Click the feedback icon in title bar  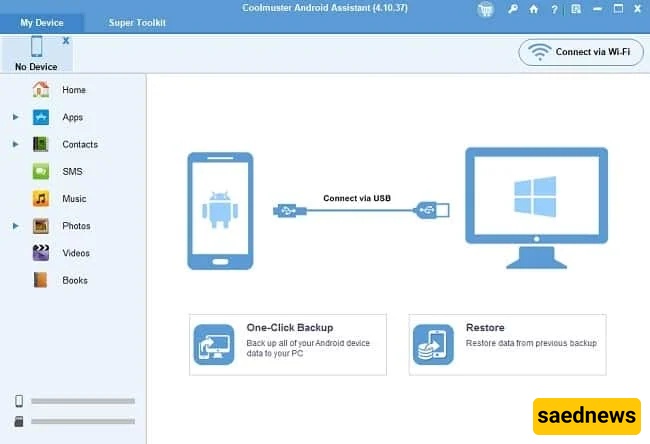(576, 9)
